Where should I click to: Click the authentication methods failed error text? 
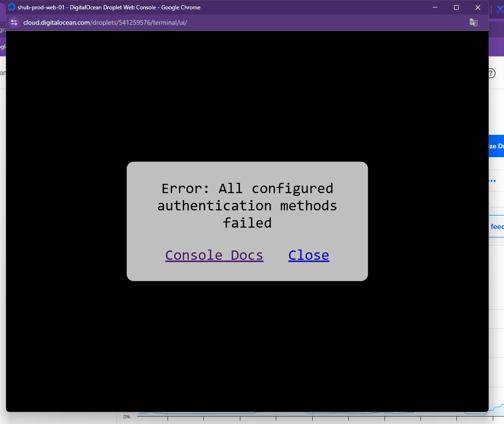click(x=247, y=206)
